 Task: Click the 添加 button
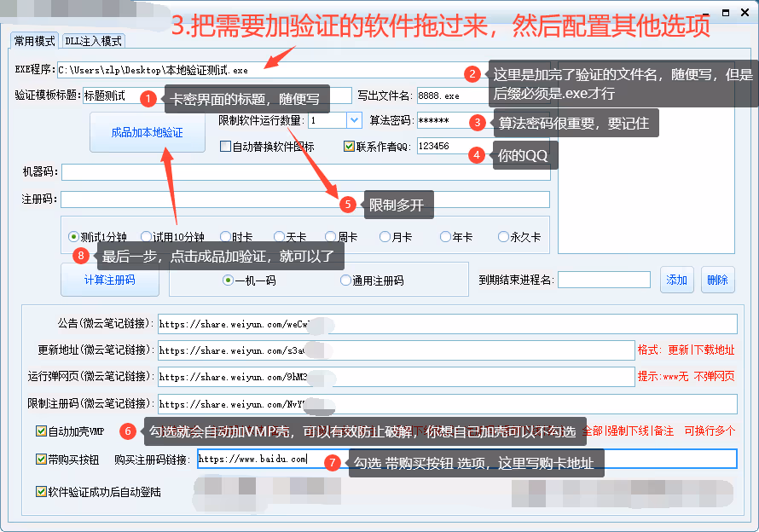[676, 280]
